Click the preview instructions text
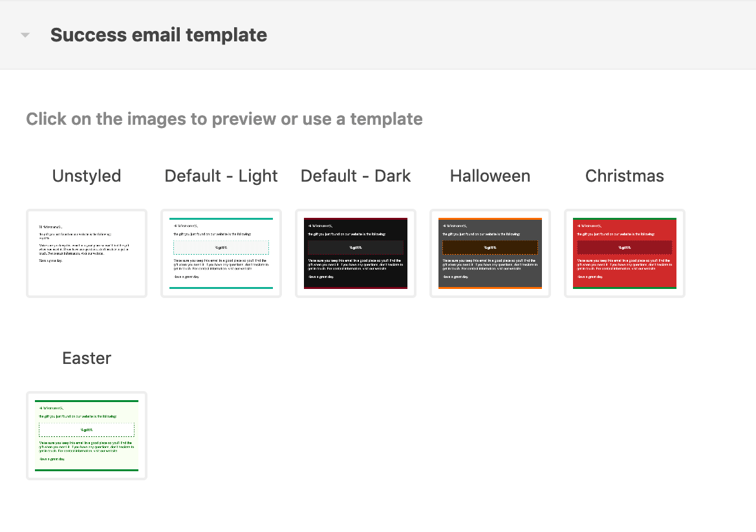This screenshot has height=532, width=756. tap(224, 119)
